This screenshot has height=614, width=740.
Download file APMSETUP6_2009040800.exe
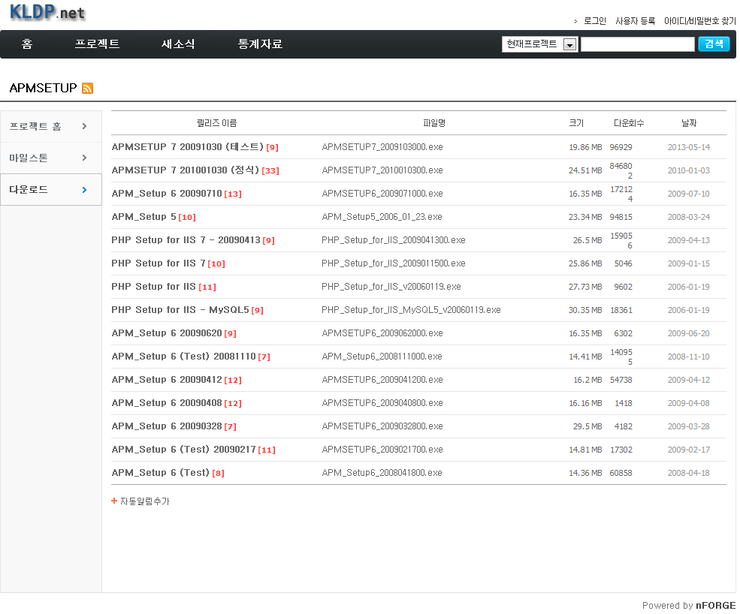pyautogui.click(x=382, y=403)
